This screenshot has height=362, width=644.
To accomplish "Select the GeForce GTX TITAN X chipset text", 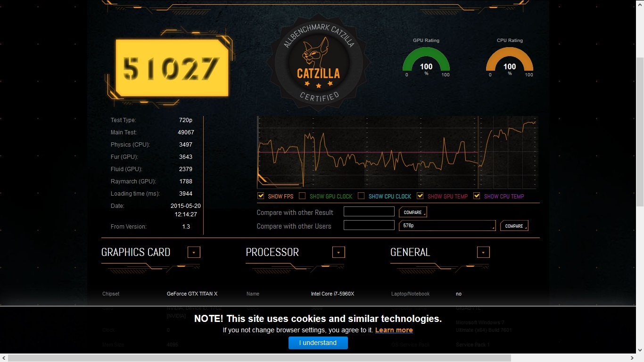I will click(192, 294).
